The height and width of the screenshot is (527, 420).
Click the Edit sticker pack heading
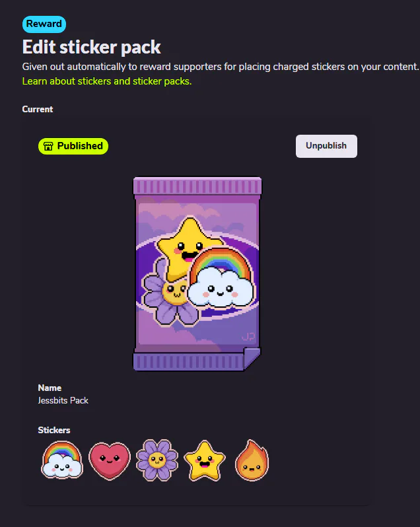[x=91, y=47]
